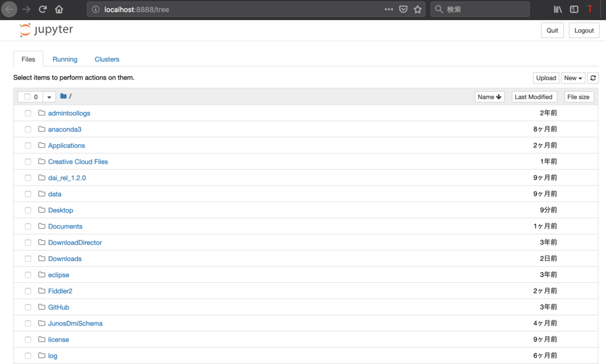The height and width of the screenshot is (364, 606).
Task: Click the folder icon beside anaconda3
Action: tap(42, 129)
